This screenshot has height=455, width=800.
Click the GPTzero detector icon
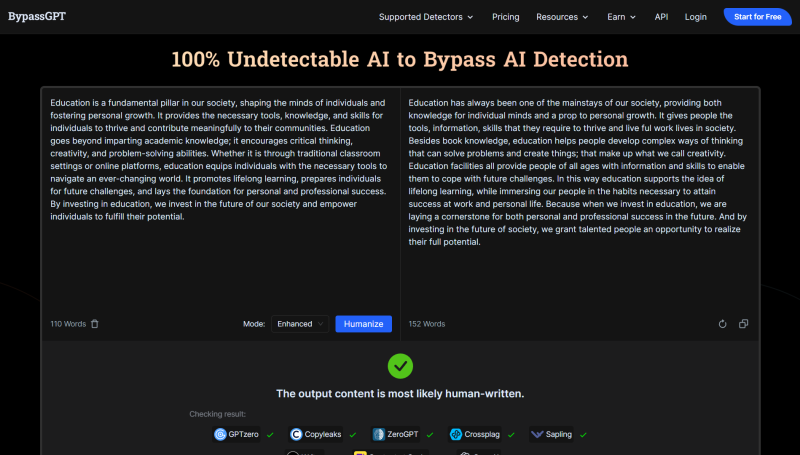pos(220,435)
